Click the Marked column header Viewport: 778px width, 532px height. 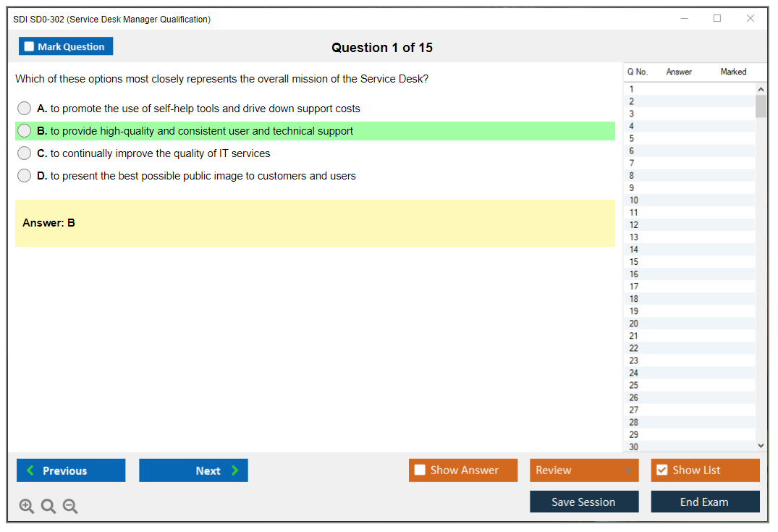click(x=733, y=72)
